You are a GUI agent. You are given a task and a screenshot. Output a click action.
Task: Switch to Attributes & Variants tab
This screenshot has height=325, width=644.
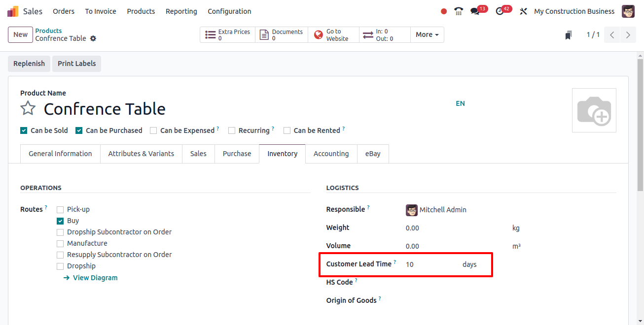pyautogui.click(x=141, y=154)
